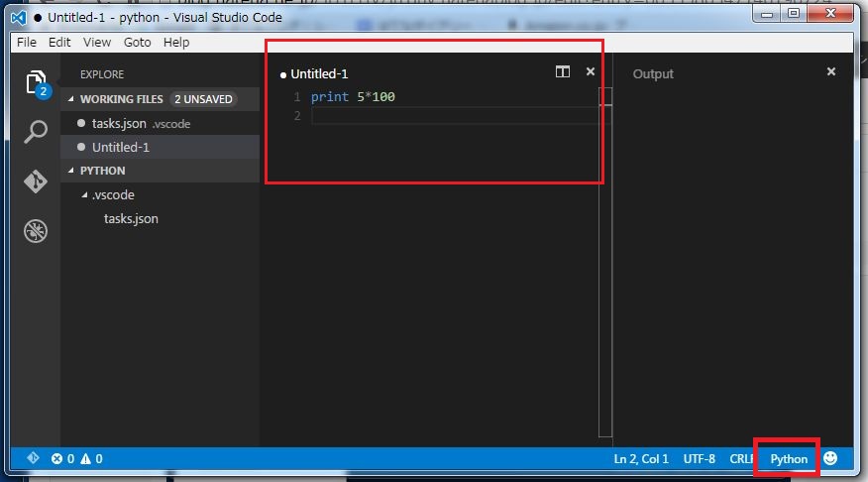Click the warnings count status icon
The image size is (868, 482).
91,459
